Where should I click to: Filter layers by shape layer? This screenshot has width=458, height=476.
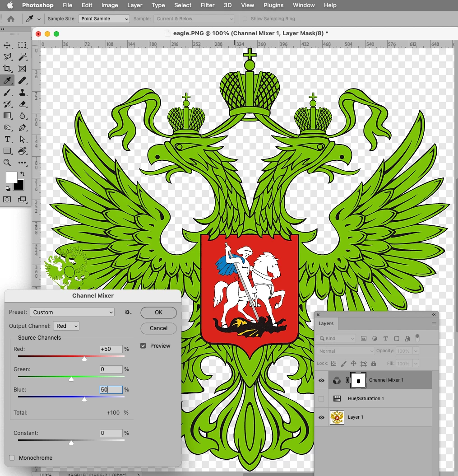click(397, 338)
